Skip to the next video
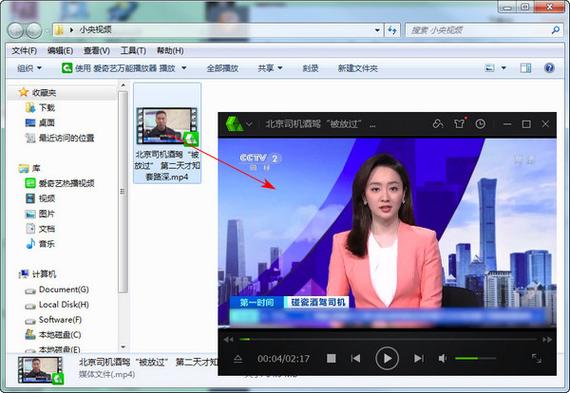The width and height of the screenshot is (570, 393). click(419, 358)
